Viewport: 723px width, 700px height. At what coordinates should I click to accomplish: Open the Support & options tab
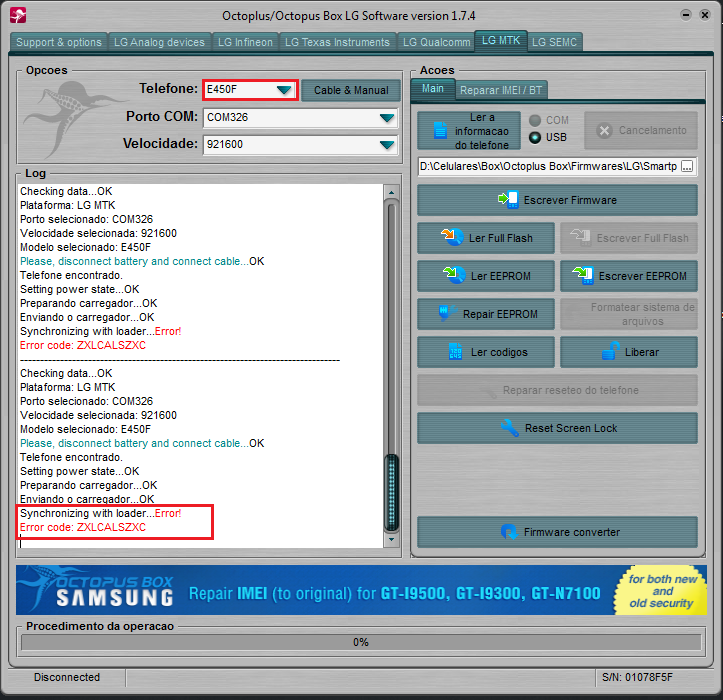[x=59, y=42]
